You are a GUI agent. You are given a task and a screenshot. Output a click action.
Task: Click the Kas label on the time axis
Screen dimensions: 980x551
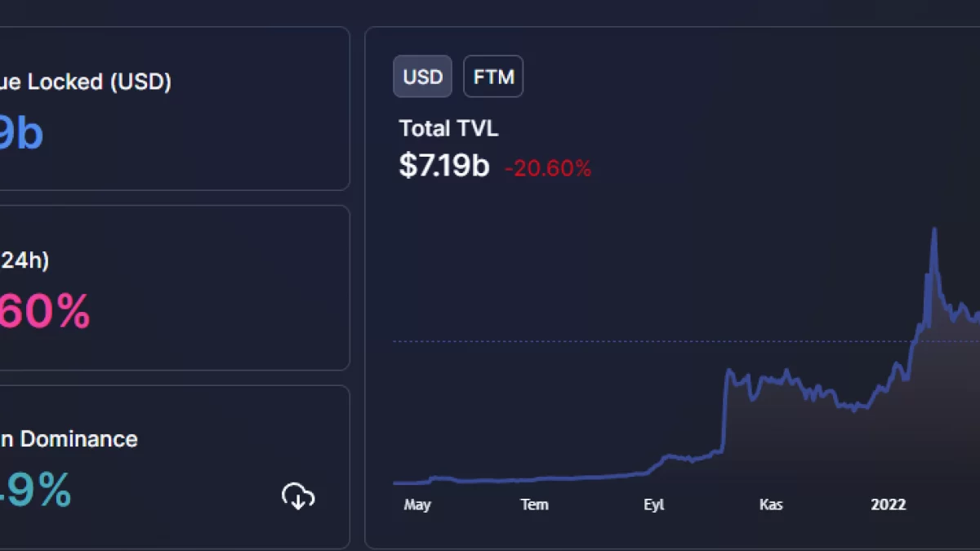771,504
